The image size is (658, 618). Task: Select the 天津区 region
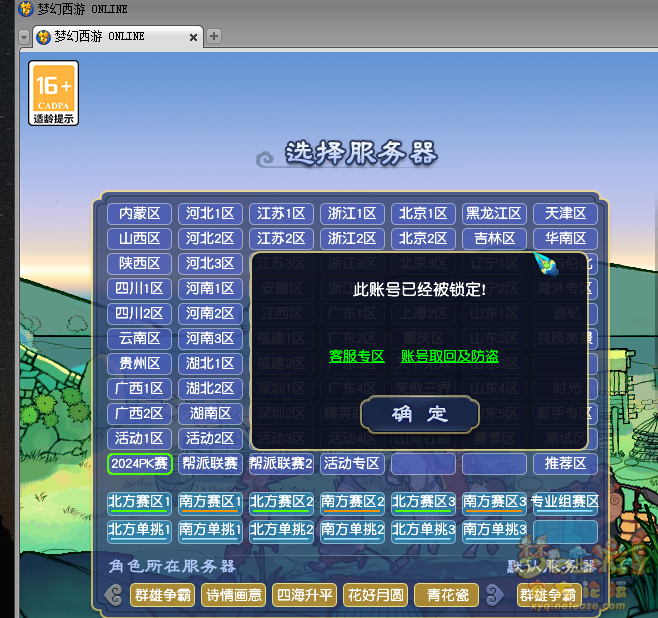pyautogui.click(x=565, y=214)
